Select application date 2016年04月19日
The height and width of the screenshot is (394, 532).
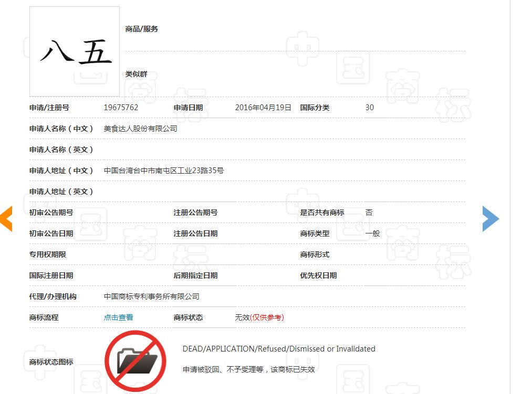pyautogui.click(x=263, y=108)
